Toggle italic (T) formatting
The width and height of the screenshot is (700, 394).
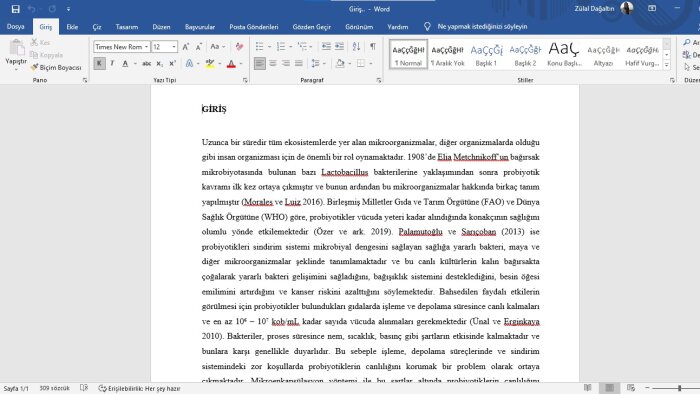pos(112,63)
